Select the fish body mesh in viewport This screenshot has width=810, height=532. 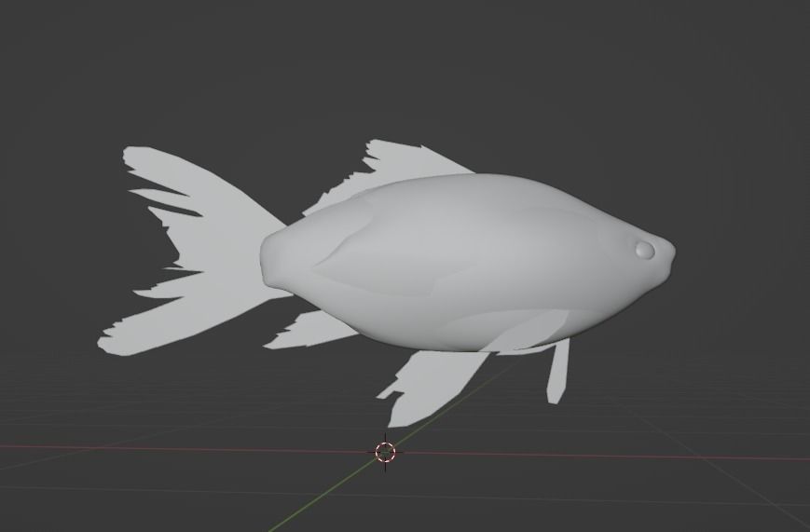[x=468, y=262]
